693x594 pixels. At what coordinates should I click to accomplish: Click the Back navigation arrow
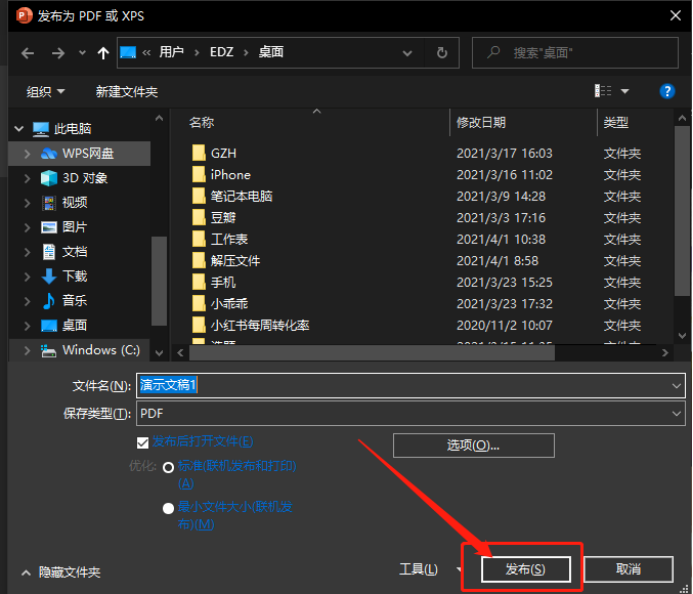point(27,53)
